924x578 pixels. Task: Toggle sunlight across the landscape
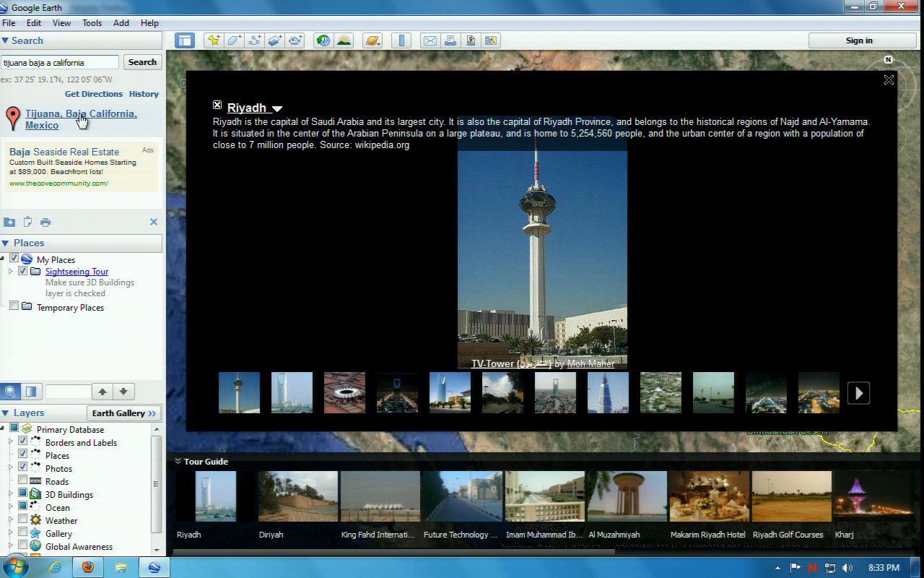point(344,40)
